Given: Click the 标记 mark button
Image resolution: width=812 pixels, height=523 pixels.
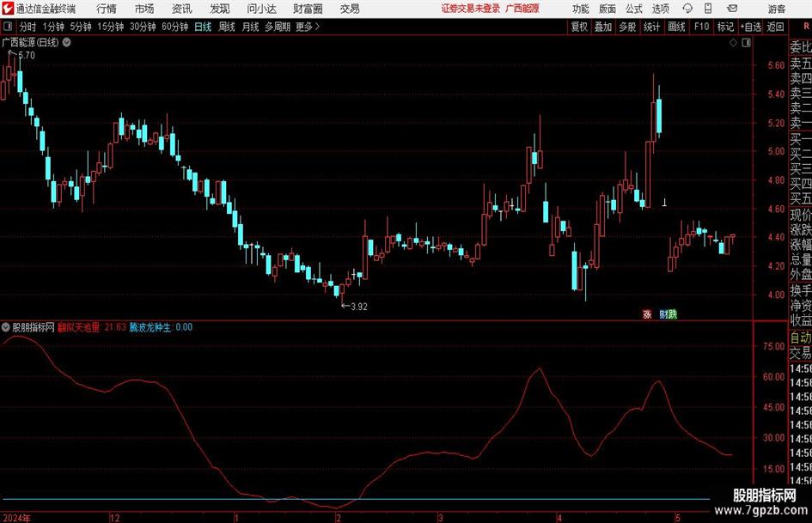Looking at the screenshot, I should (725, 27).
